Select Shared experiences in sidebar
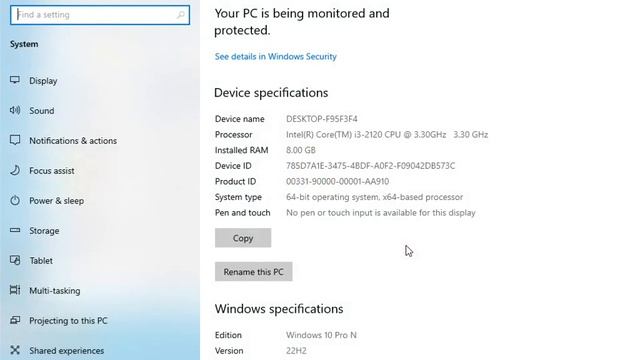Viewport: 640px width, 360px height. pyautogui.click(x=66, y=351)
